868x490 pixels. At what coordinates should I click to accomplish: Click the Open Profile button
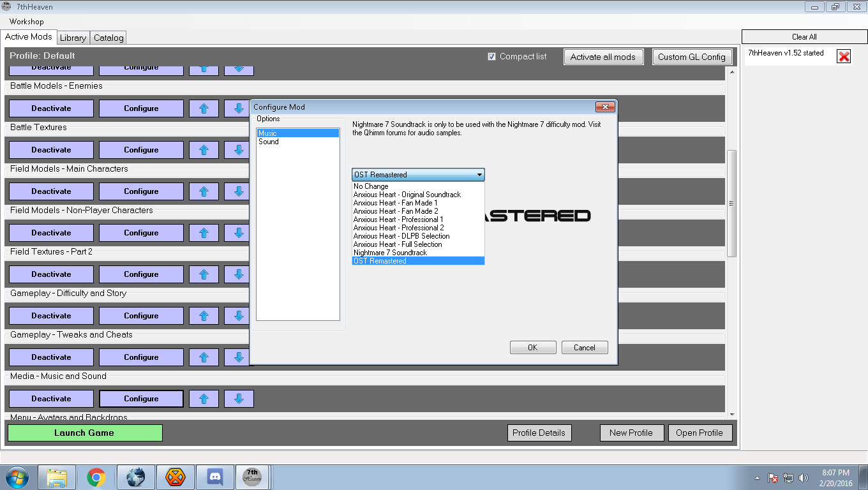(x=700, y=433)
